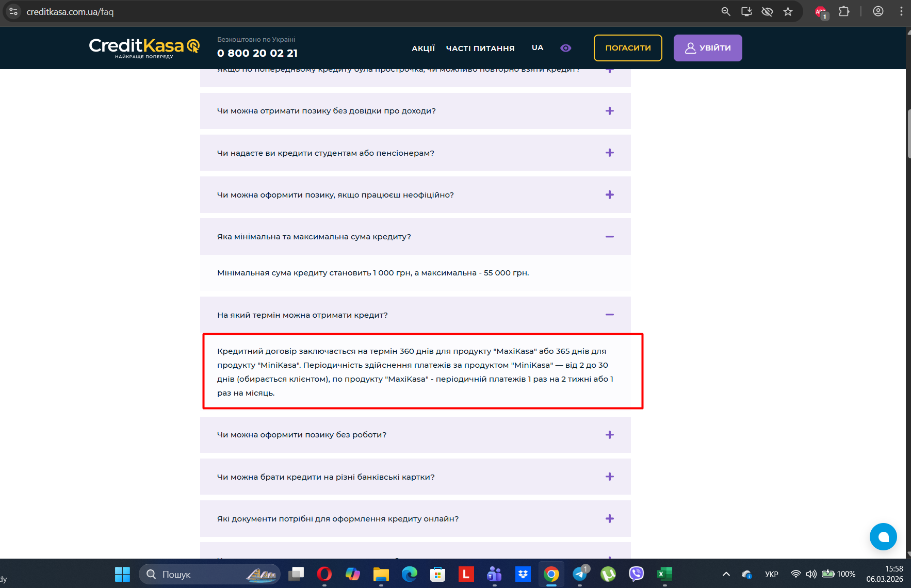Click the volume speaker tray icon
911x588 pixels.
pos(811,574)
